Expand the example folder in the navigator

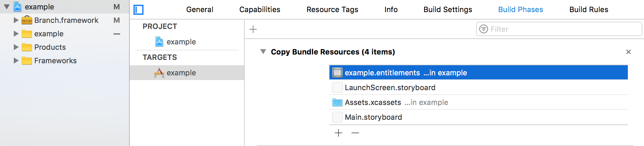[x=16, y=34]
